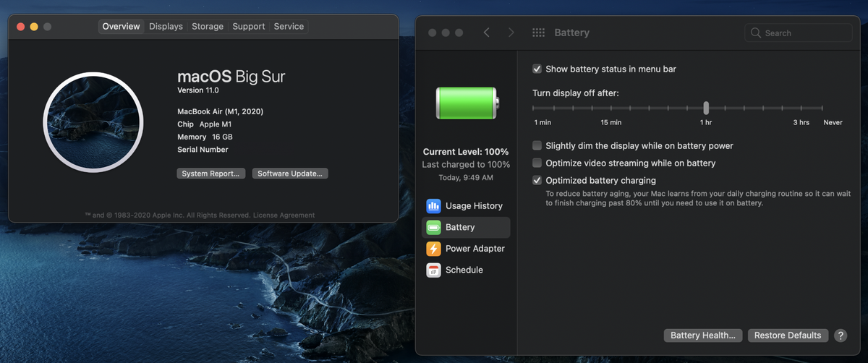Open the Power Adapter lightning icon
This screenshot has height=363, width=868.
tap(433, 249)
